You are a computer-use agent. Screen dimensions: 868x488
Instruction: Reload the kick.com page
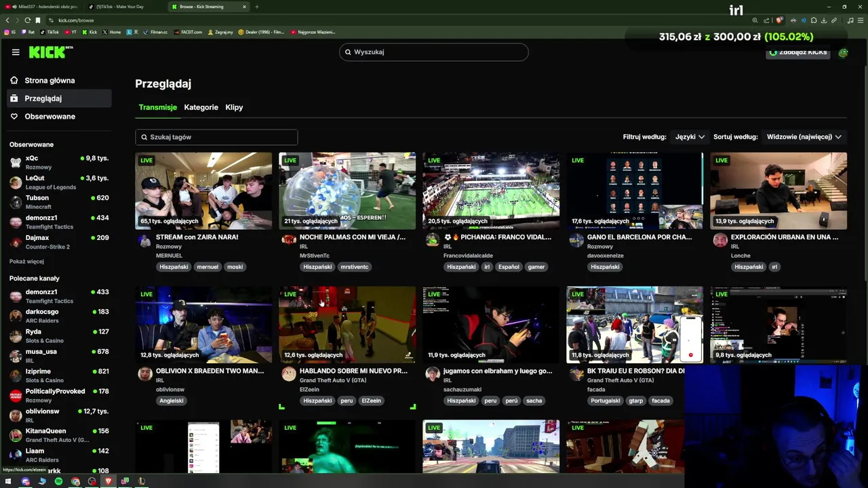click(27, 20)
